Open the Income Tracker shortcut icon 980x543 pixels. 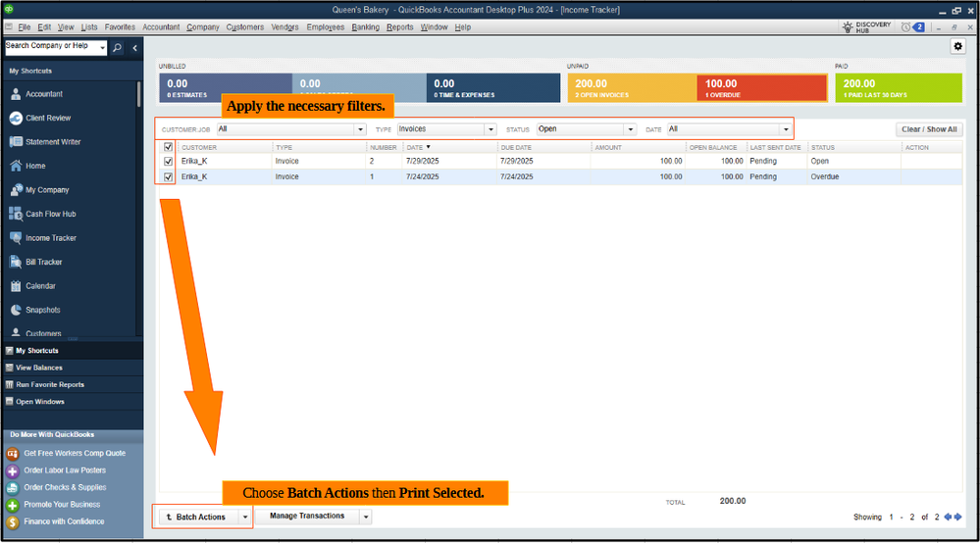pos(17,238)
